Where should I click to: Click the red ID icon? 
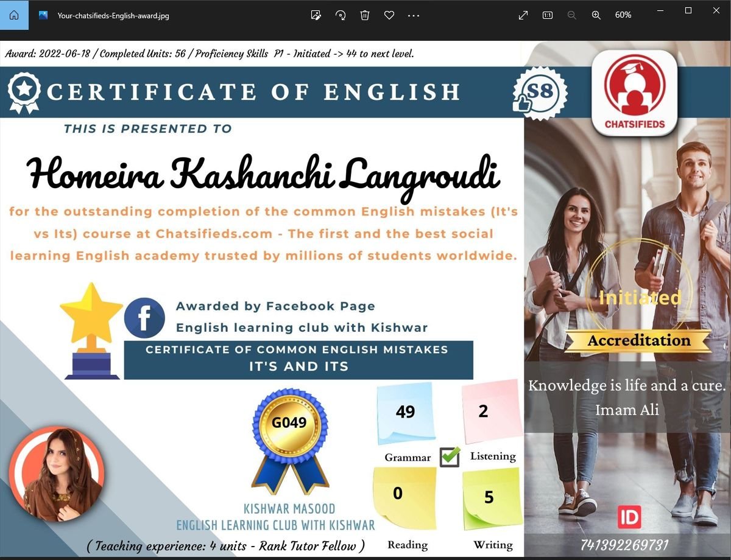tap(629, 517)
